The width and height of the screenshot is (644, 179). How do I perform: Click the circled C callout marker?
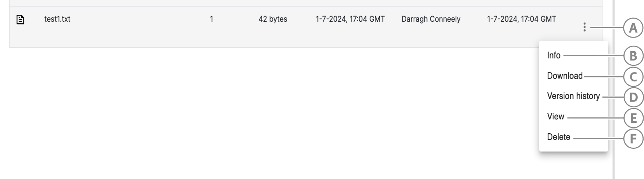pos(633,77)
